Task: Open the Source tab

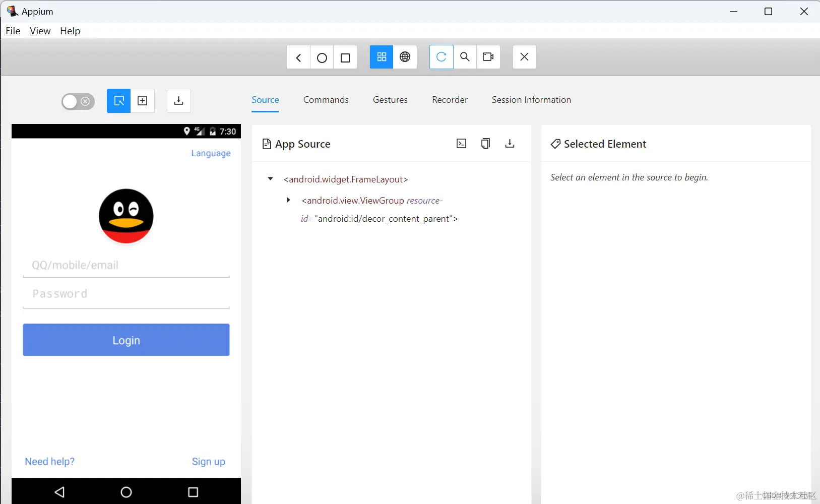Action: pyautogui.click(x=265, y=100)
